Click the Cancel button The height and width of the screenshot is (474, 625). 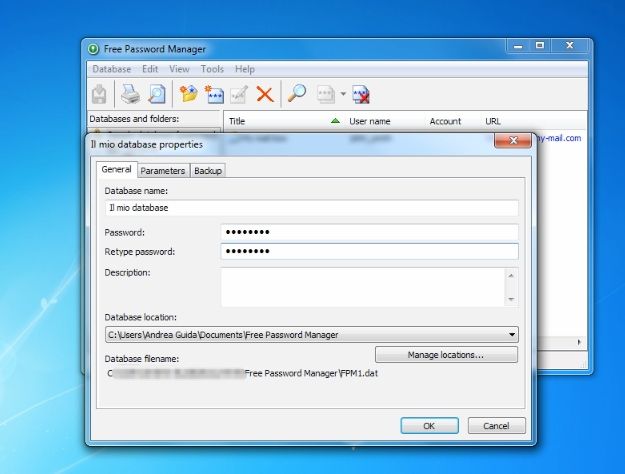496,426
